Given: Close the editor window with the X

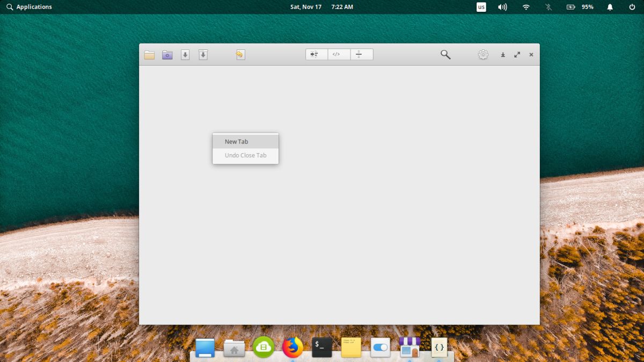Looking at the screenshot, I should coord(531,55).
